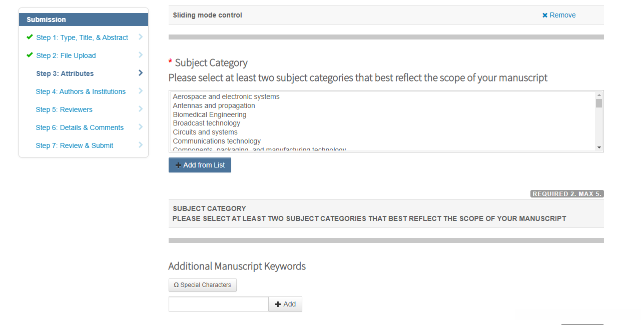Screen dimensions: 644x325
Task: Open Step 1: Type, Title, & Abstract
Action: (82, 37)
